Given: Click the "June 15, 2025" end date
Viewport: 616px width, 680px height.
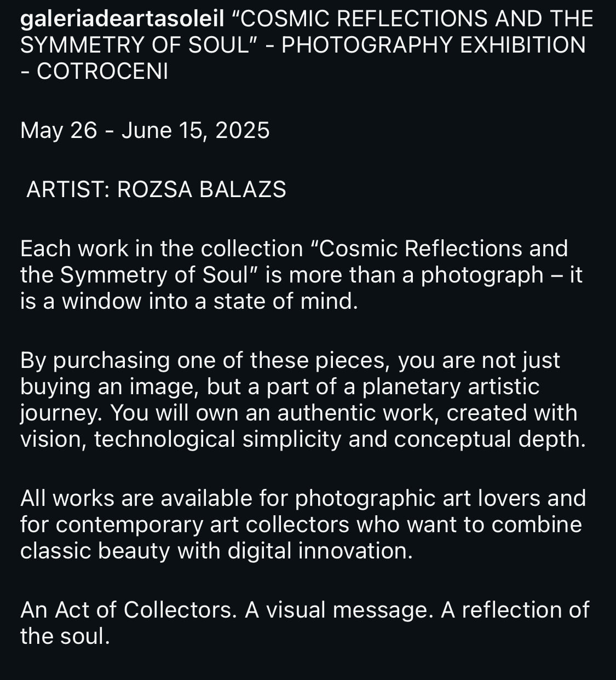Looking at the screenshot, I should click(195, 131).
